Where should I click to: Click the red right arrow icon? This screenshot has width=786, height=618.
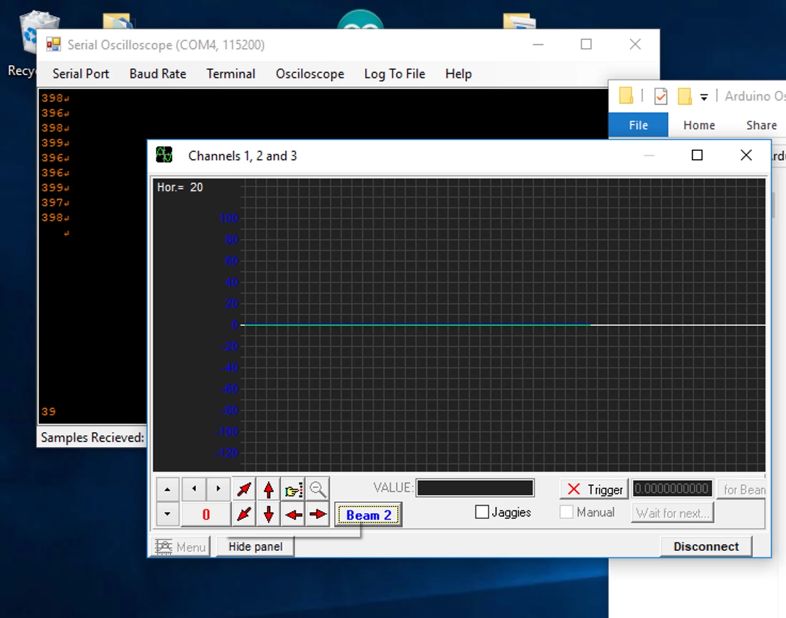[x=318, y=514]
